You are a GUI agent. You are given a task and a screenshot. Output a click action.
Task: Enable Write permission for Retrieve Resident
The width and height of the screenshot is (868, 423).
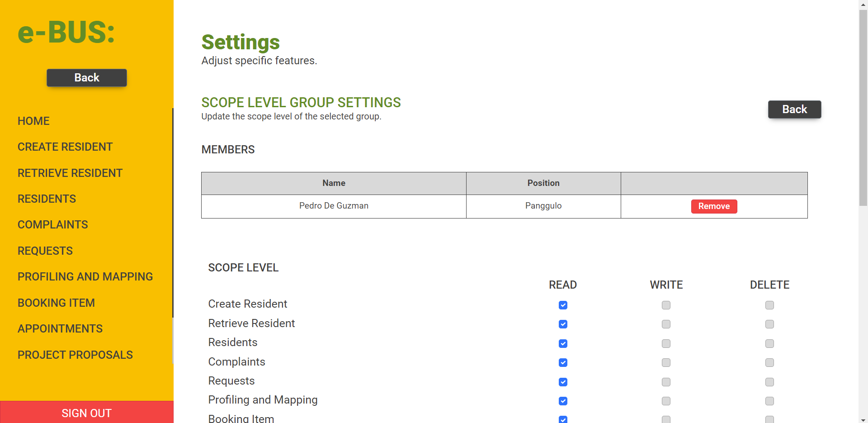[x=666, y=324]
